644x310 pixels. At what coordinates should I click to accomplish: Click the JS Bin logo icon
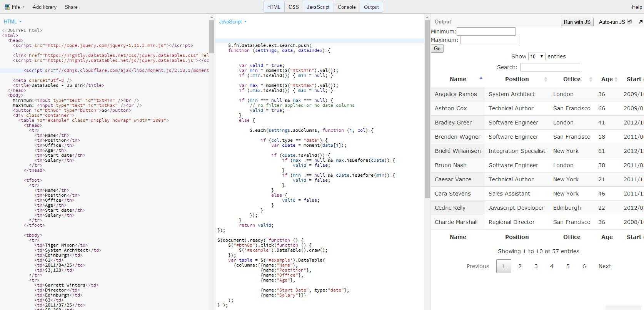[7, 7]
